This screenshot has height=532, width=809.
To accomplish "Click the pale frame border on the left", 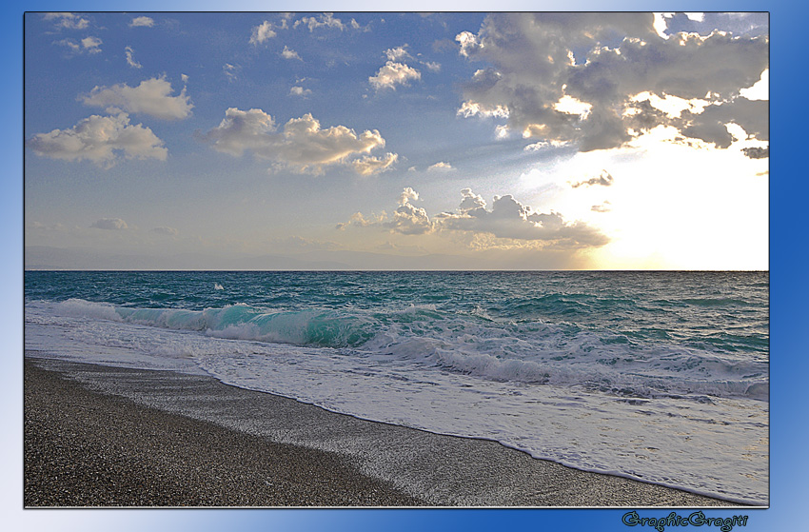I will (11, 266).
